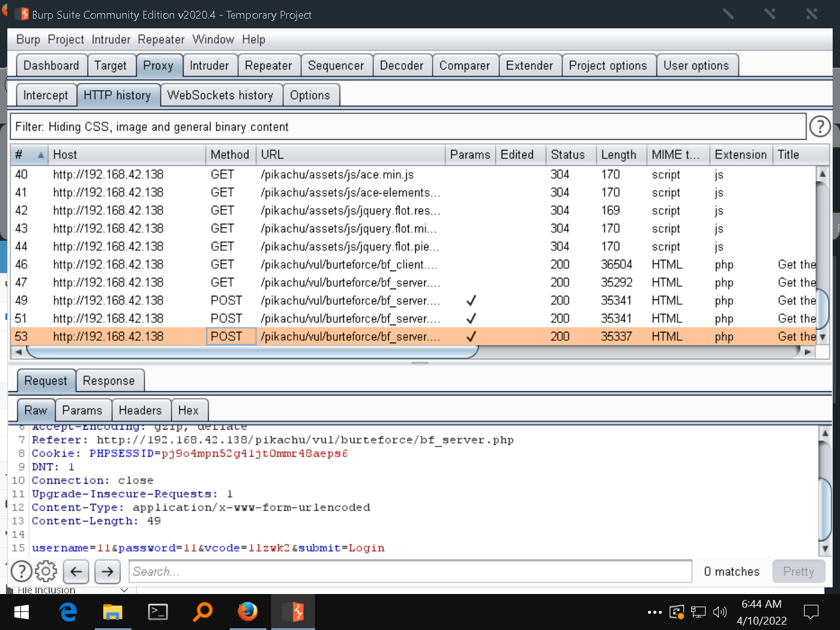Sort history by the # column arrow
This screenshot has width=840, height=630.
[x=41, y=155]
